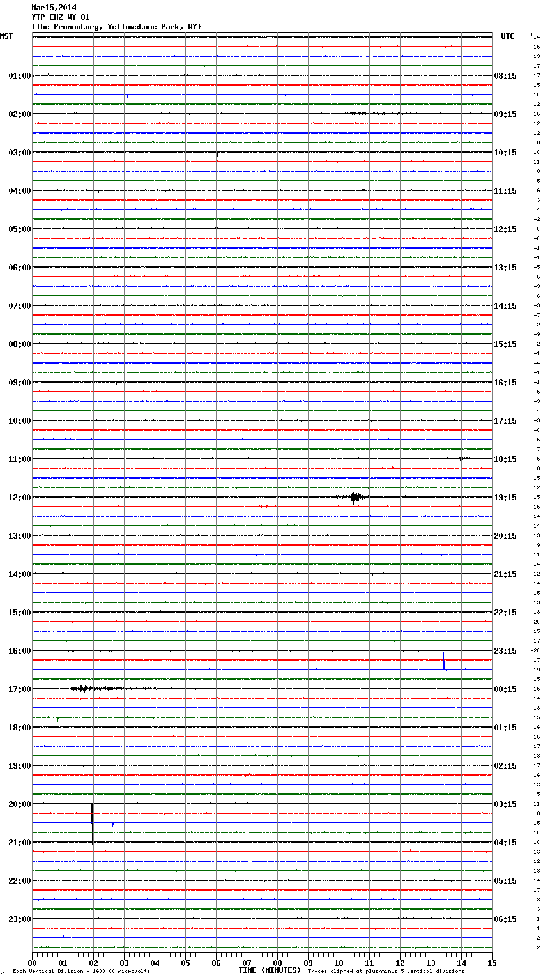
Task: Click the 19:15 UTC time label
Action: (x=505, y=498)
